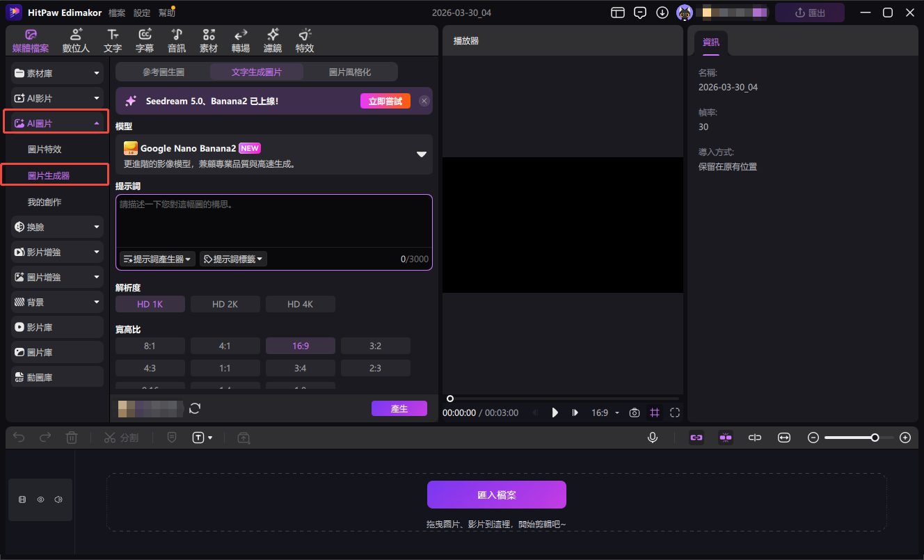Mute the timeline track speaker icon
This screenshot has height=560, width=924.
58,499
